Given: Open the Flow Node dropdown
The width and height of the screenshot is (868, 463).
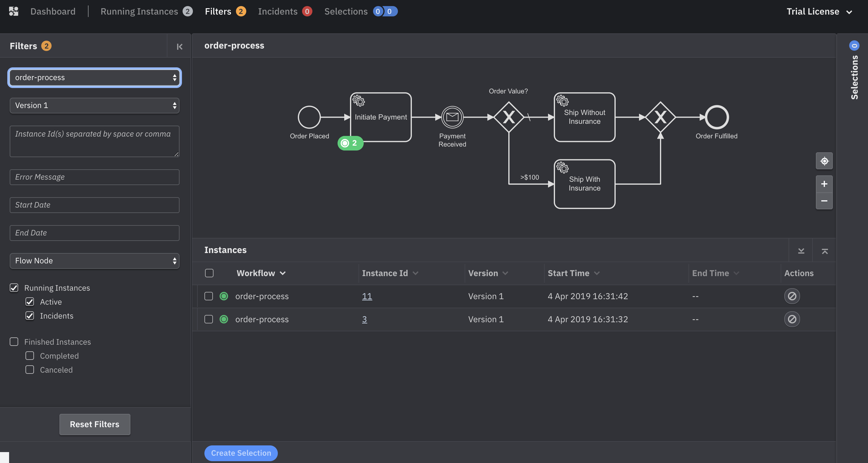Looking at the screenshot, I should click(94, 261).
